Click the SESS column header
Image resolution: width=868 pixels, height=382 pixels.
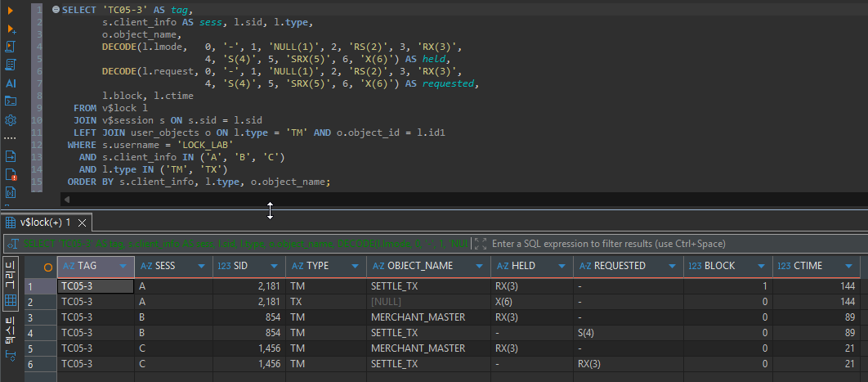tap(174, 267)
